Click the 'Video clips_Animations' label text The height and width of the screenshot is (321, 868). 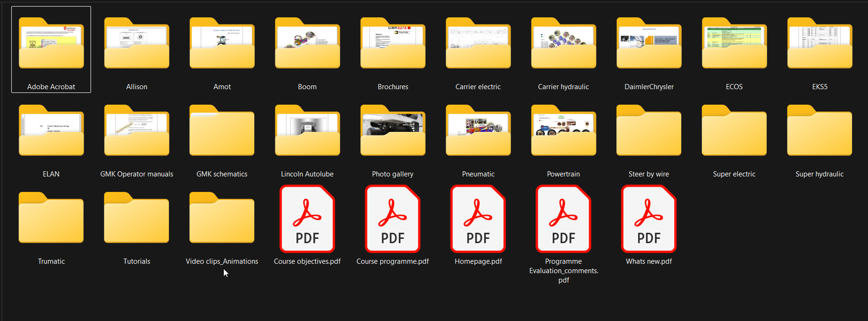tap(222, 261)
